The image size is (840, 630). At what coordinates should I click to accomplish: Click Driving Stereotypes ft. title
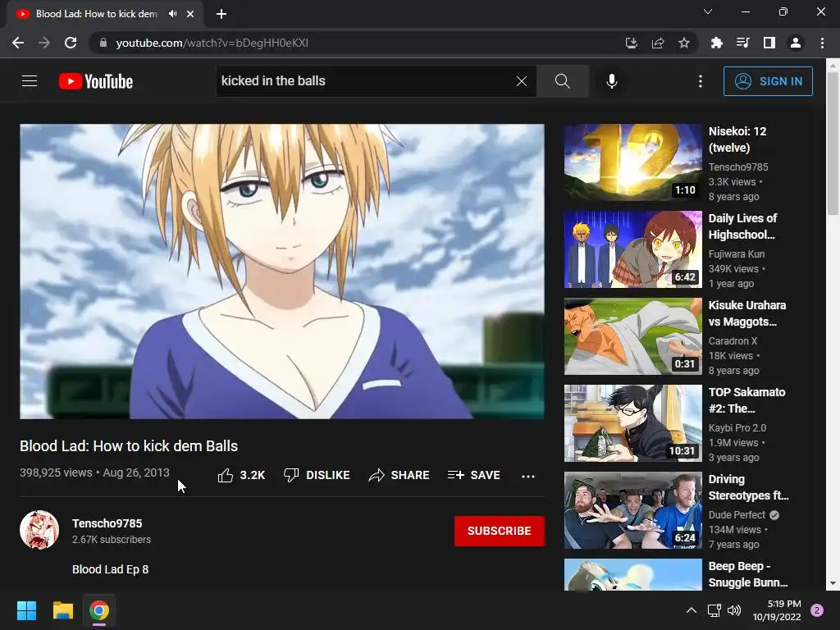(748, 487)
